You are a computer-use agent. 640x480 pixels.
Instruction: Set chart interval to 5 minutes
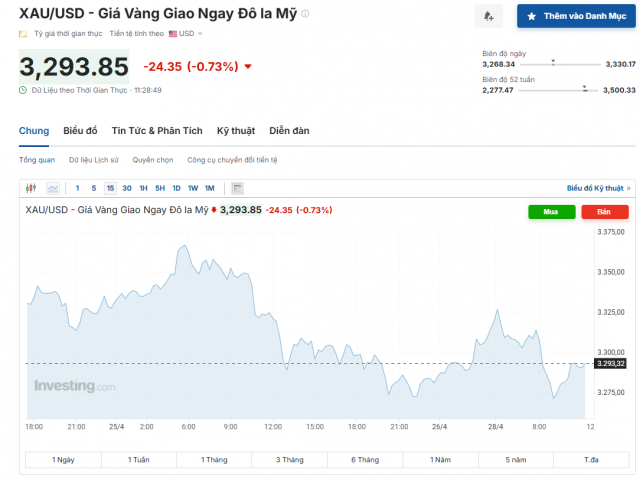click(94, 188)
